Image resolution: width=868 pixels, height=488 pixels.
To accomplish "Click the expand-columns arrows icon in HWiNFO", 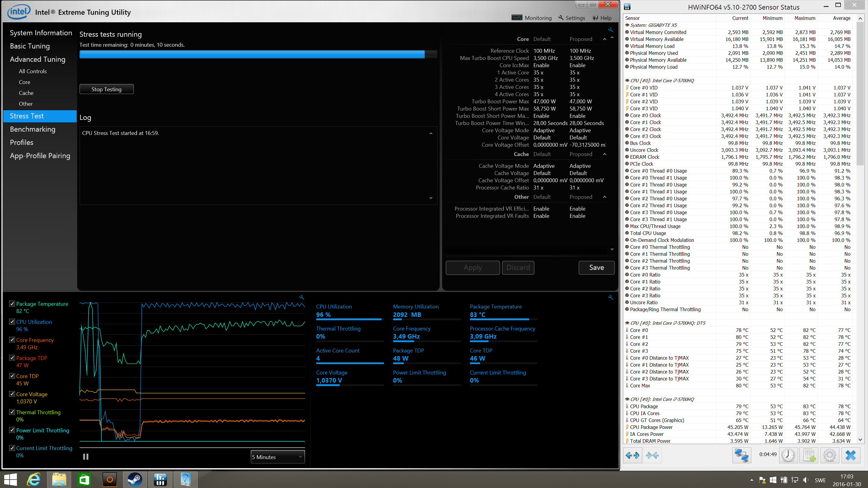I will (x=632, y=455).
